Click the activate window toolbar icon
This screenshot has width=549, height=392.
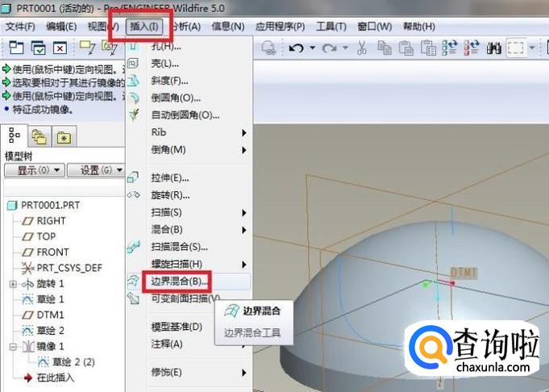coord(38,48)
